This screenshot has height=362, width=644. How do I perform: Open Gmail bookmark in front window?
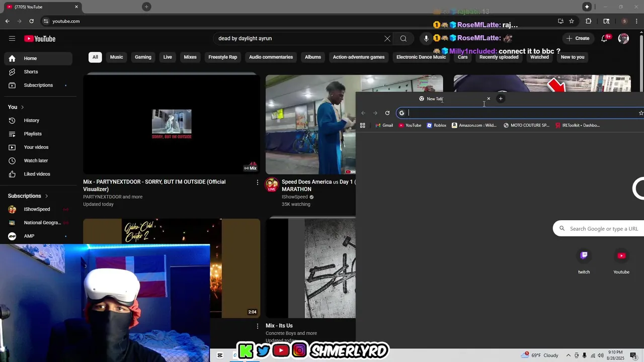click(384, 125)
